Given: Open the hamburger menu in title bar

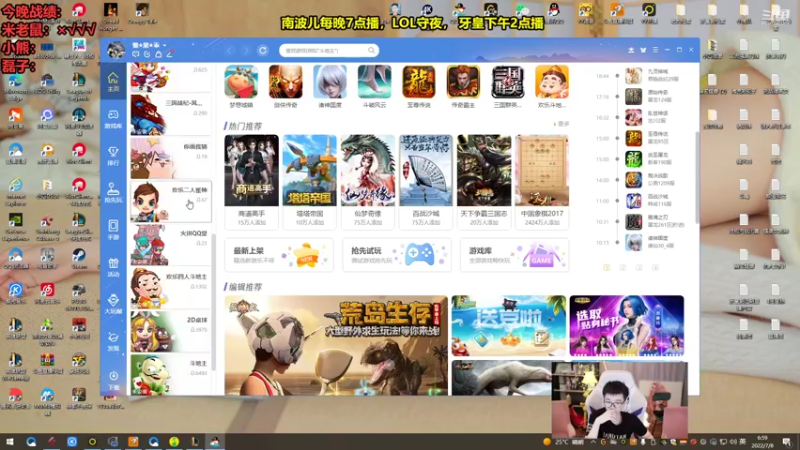Looking at the screenshot, I should [655, 50].
